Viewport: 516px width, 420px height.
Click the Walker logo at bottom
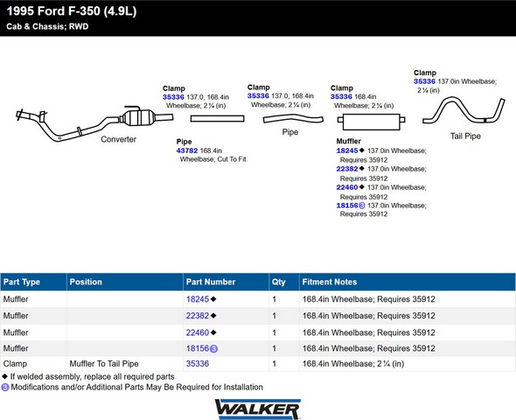258,409
